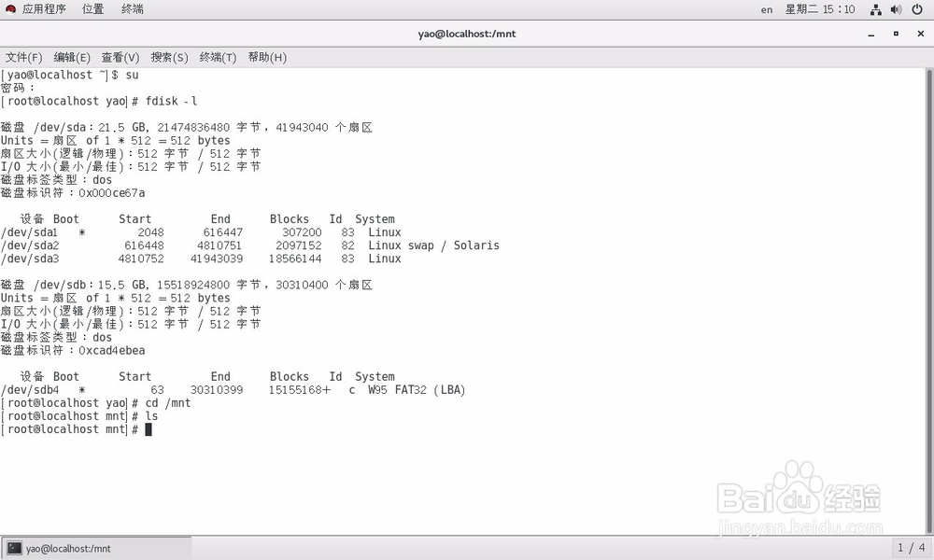The image size is (934, 560).
Task: Select taskbar item yao@localhost:/mnt
Action: [97, 548]
